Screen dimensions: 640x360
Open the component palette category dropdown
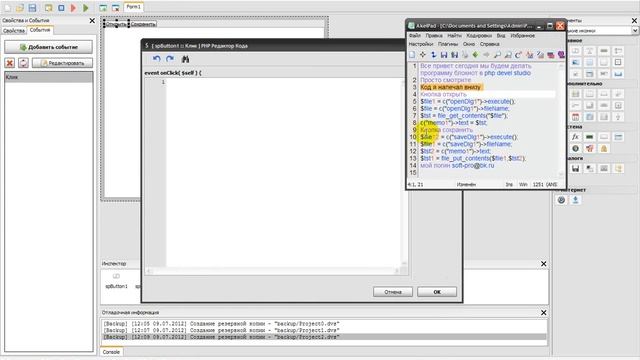635,31
